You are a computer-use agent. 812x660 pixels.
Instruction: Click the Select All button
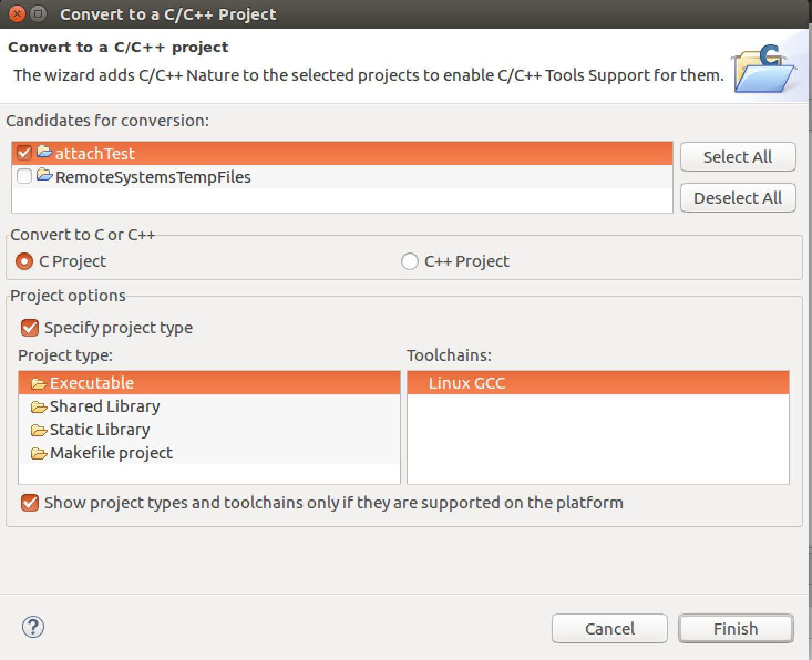click(737, 157)
